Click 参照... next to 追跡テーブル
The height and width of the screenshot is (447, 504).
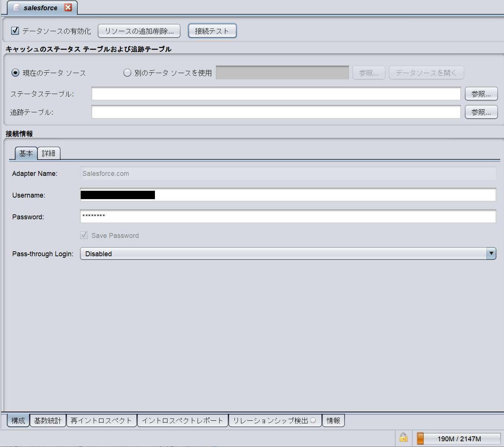481,112
